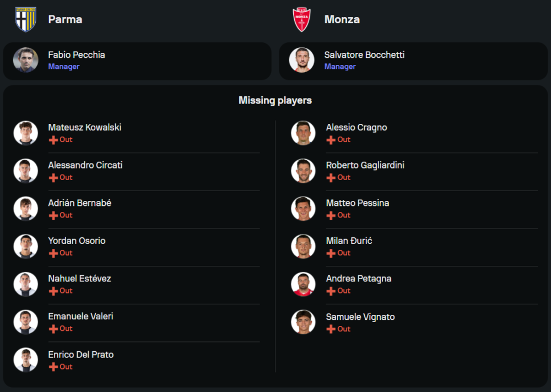The height and width of the screenshot is (392, 551).
Task: Click the injury cross beside Yordan Osorio
Action: pyautogui.click(x=53, y=253)
